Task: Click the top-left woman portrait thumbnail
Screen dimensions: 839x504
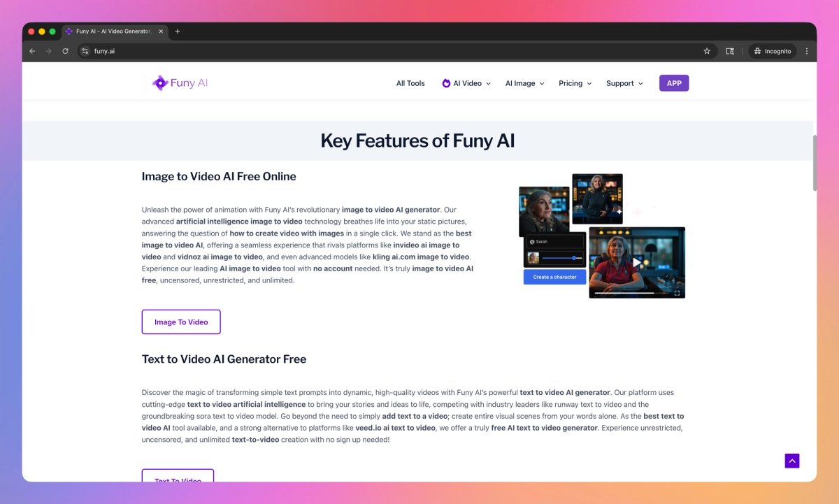Action: 544,211
